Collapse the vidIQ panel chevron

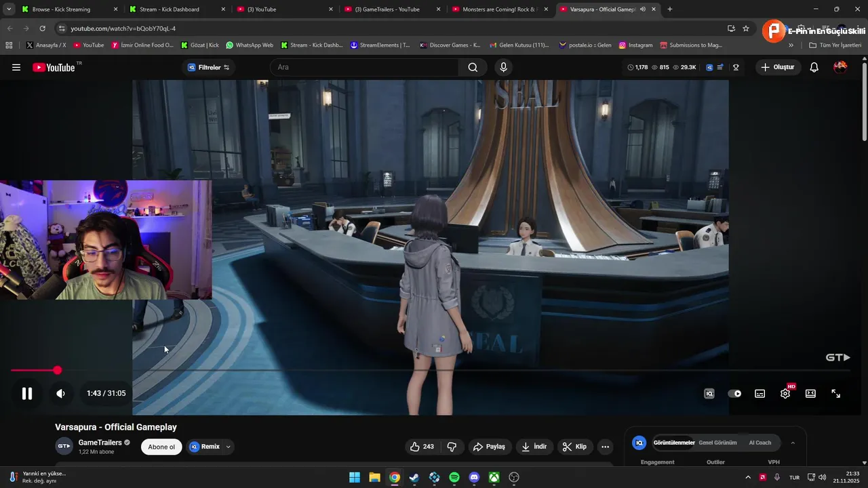793,443
